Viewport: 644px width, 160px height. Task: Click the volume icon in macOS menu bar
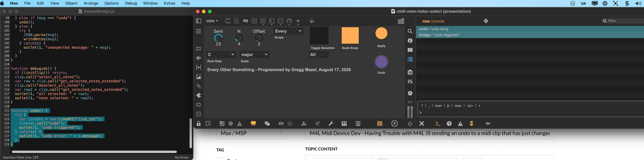coord(638,3)
